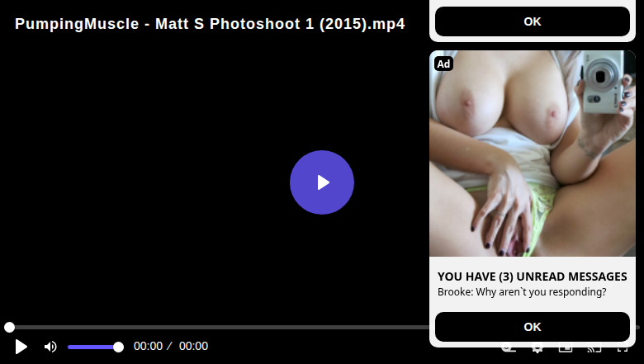Viewport: 644px width, 364px height.
Task: Click the current time 00:00 display
Action: [x=148, y=346]
